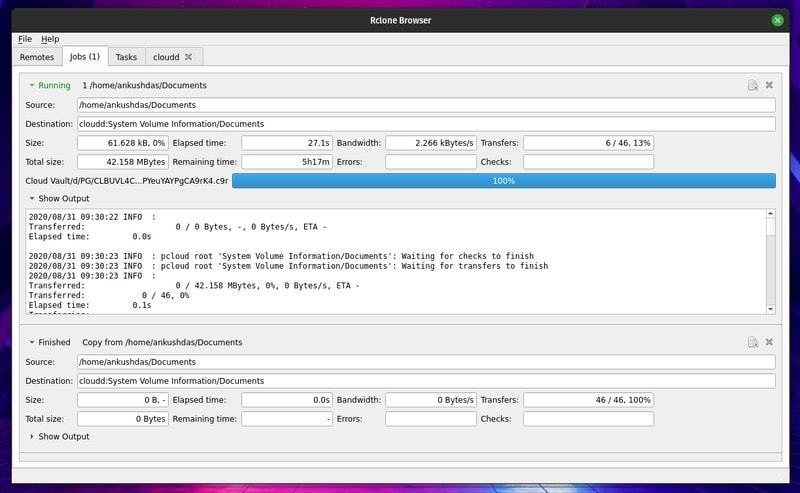Screen dimensions: 800x493
Task: Click the Destination field of the finished job
Action: 425,381
